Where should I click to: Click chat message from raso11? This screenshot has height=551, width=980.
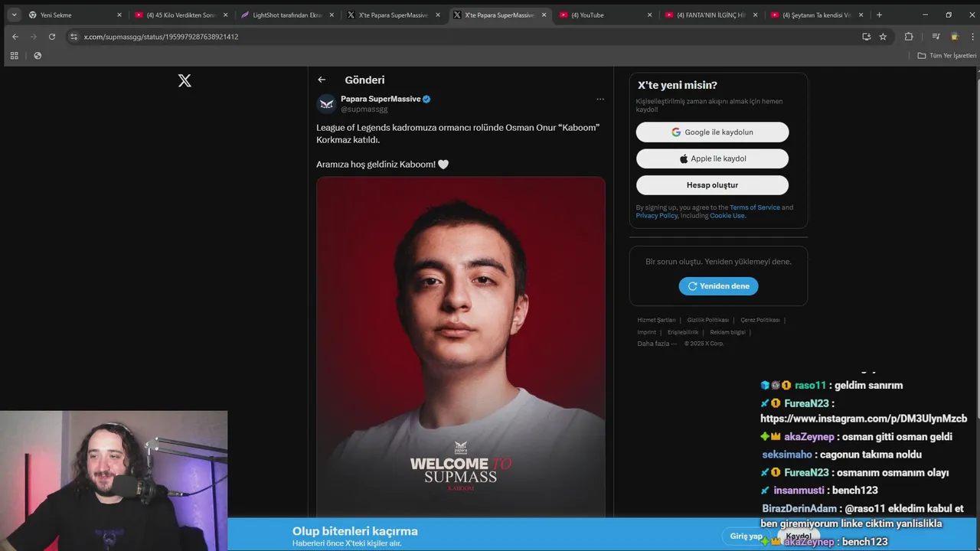pos(831,386)
